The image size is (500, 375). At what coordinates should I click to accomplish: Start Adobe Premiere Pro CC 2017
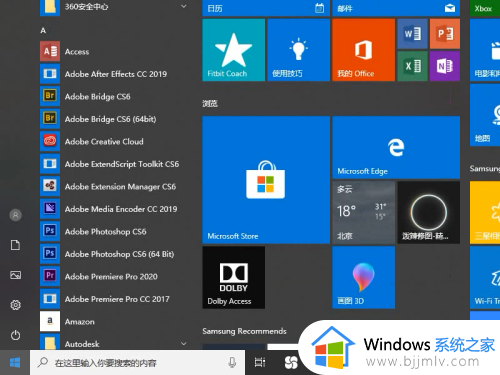pos(113,299)
